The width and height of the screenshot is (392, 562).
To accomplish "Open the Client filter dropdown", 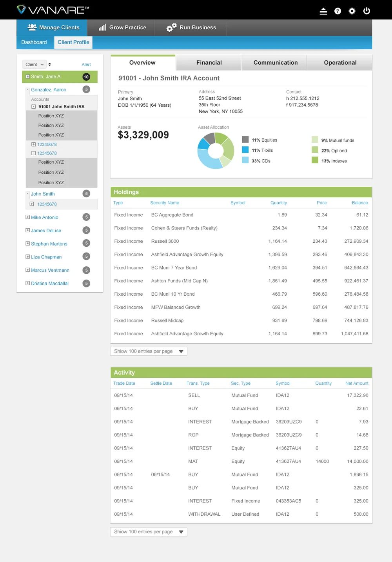I will (x=34, y=64).
